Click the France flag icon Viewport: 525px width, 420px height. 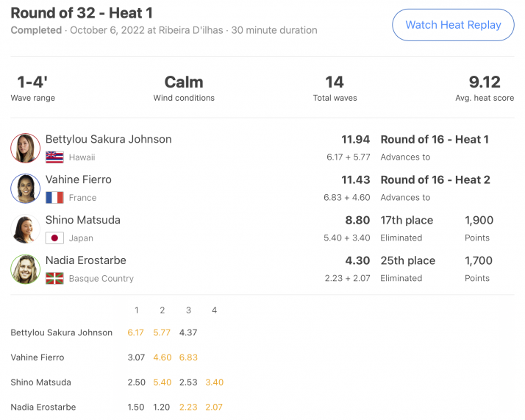[x=54, y=198]
